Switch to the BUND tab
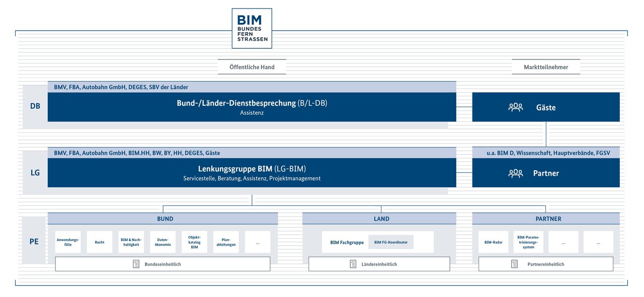Screen dimensions: 644x297 [165, 218]
